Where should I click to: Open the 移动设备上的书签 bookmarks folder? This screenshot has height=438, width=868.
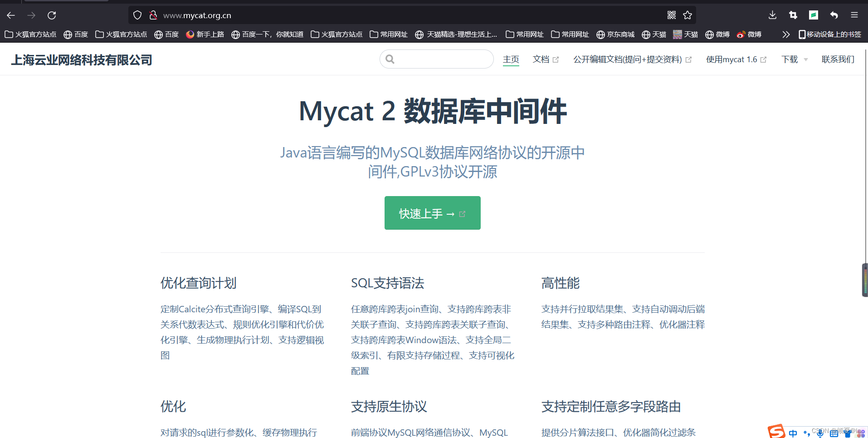pyautogui.click(x=830, y=34)
